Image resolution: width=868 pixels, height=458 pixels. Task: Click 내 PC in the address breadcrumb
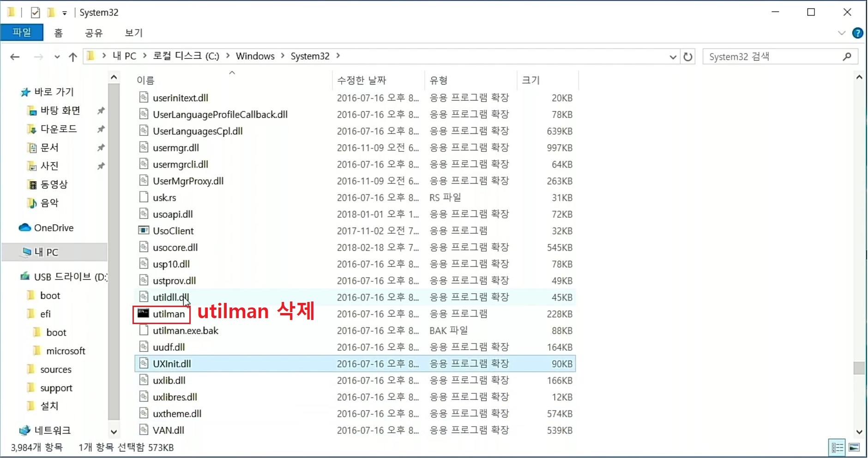tap(125, 56)
